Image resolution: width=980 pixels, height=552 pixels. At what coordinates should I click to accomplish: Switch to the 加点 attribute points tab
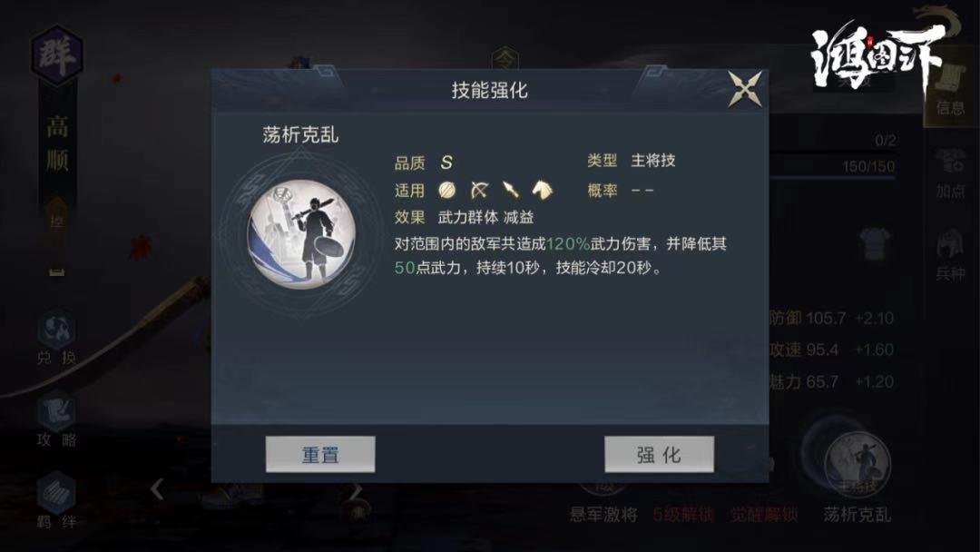[x=950, y=173]
